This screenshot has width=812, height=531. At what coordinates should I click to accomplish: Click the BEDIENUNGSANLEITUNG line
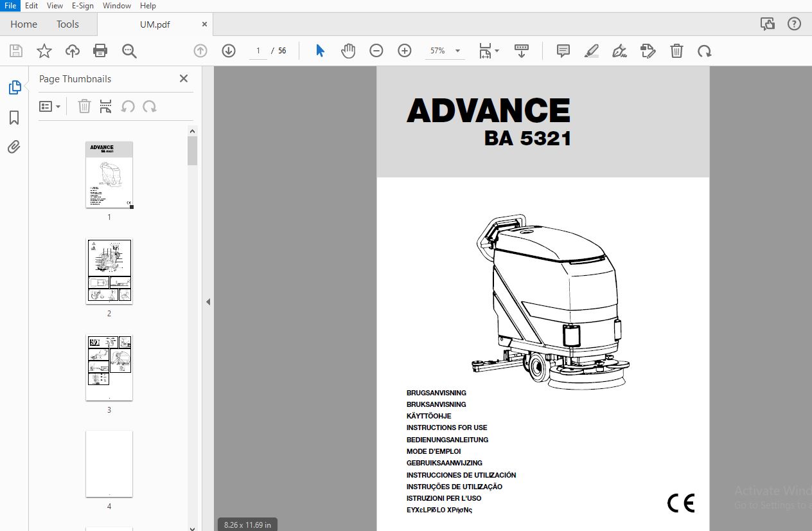click(447, 440)
